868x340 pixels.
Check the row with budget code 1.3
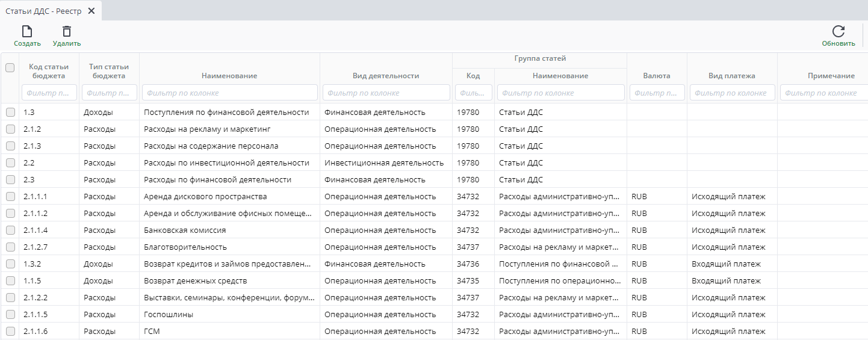[x=10, y=113]
